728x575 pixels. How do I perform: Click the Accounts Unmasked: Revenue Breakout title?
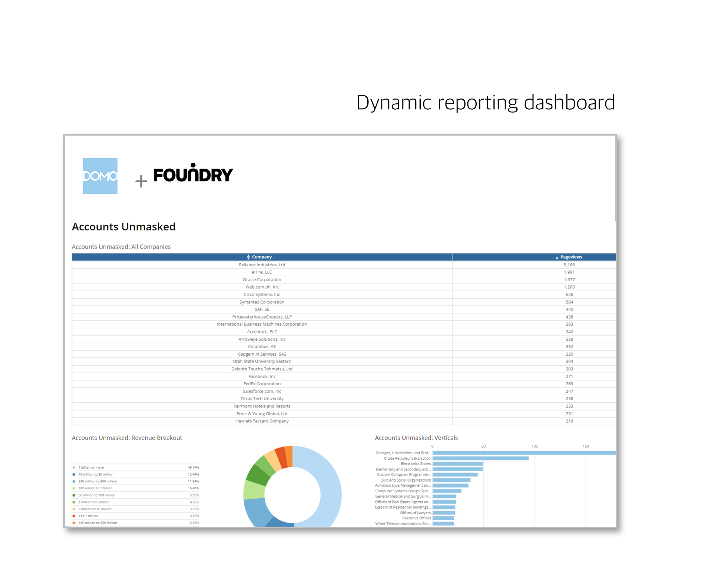click(127, 438)
